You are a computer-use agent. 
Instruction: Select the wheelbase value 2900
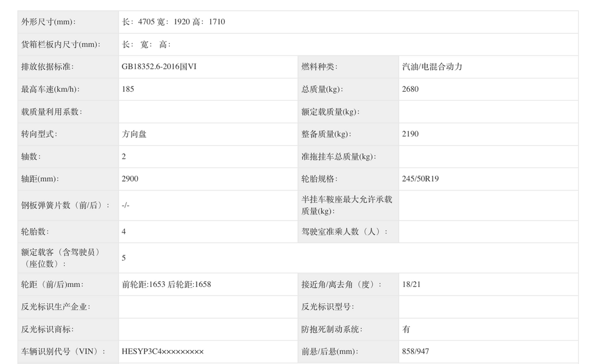[x=130, y=179]
